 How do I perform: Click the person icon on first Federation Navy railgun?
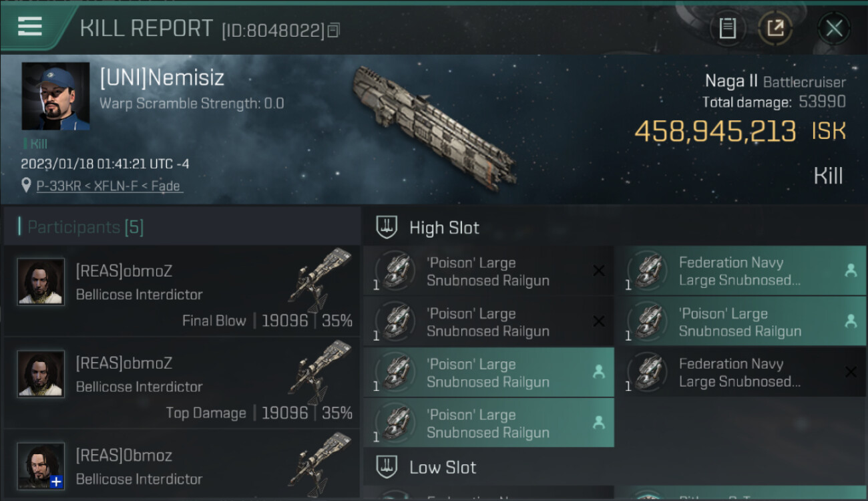tap(851, 270)
